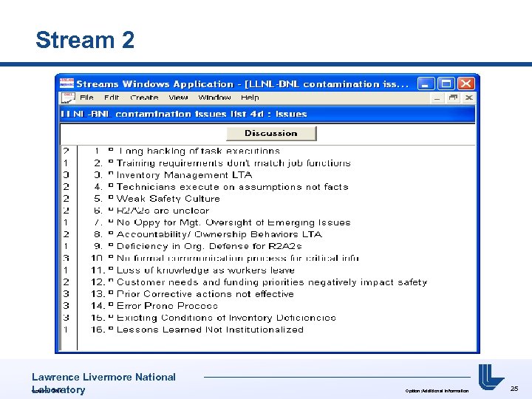Viewport: 532px width, 399px height.
Task: Close the Streams Windows Application
Action: pyautogui.click(x=465, y=83)
